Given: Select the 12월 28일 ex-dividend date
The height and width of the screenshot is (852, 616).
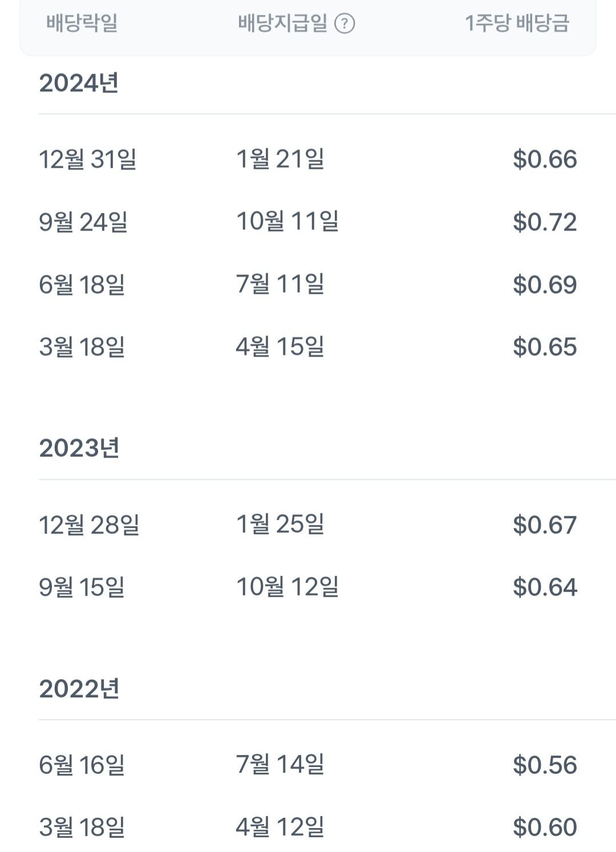Looking at the screenshot, I should [89, 525].
